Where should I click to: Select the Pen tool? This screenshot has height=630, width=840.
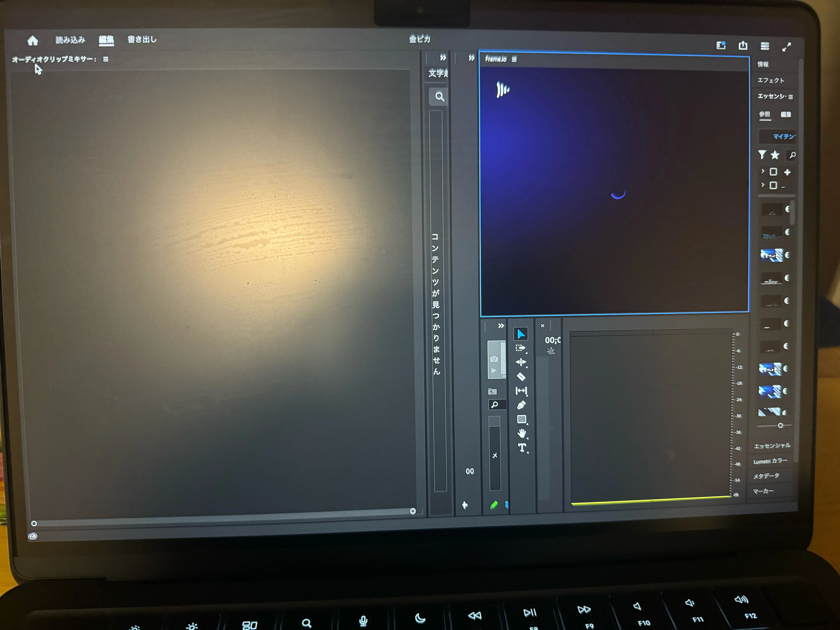click(x=521, y=405)
